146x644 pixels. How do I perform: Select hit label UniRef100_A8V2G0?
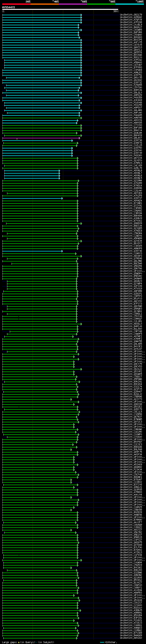point(131,638)
